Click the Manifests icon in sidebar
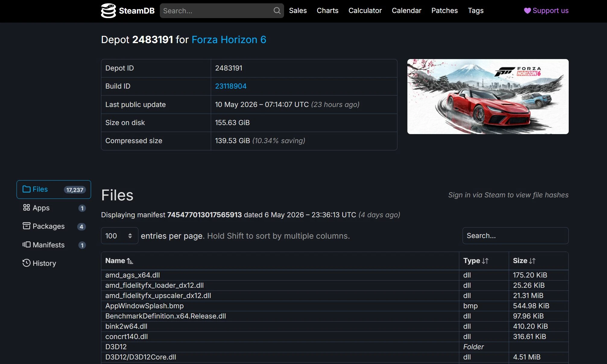This screenshot has height=364, width=607. pyautogui.click(x=27, y=245)
